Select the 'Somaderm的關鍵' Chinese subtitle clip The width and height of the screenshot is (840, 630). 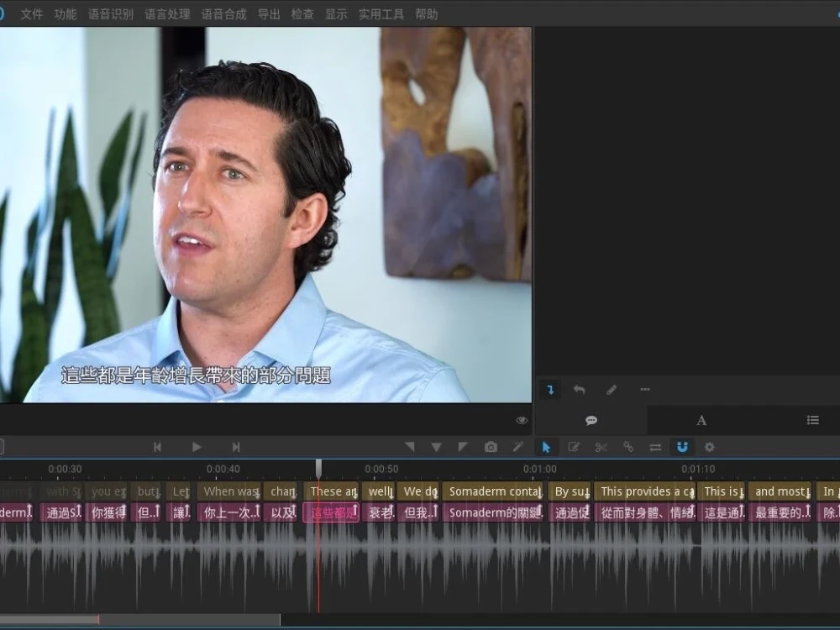[493, 512]
